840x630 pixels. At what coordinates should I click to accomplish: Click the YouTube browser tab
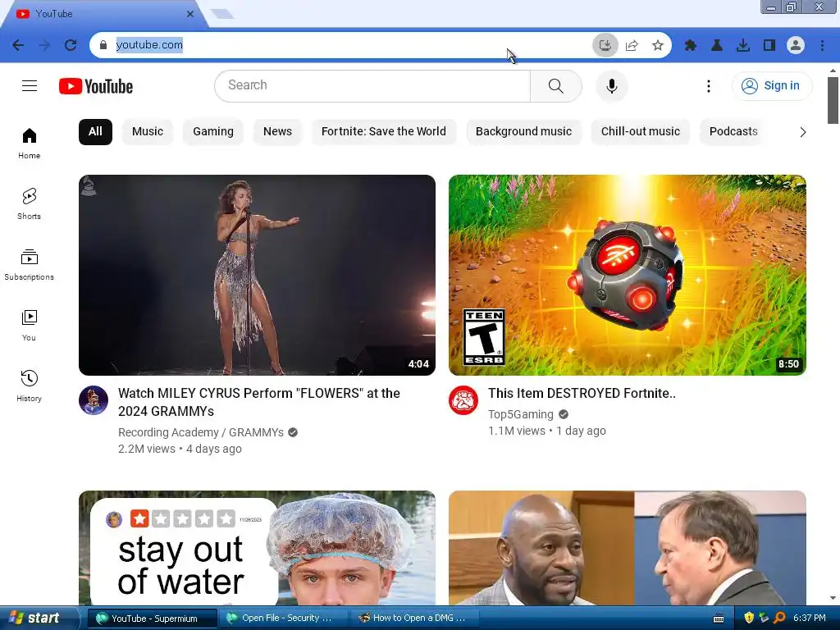102,14
